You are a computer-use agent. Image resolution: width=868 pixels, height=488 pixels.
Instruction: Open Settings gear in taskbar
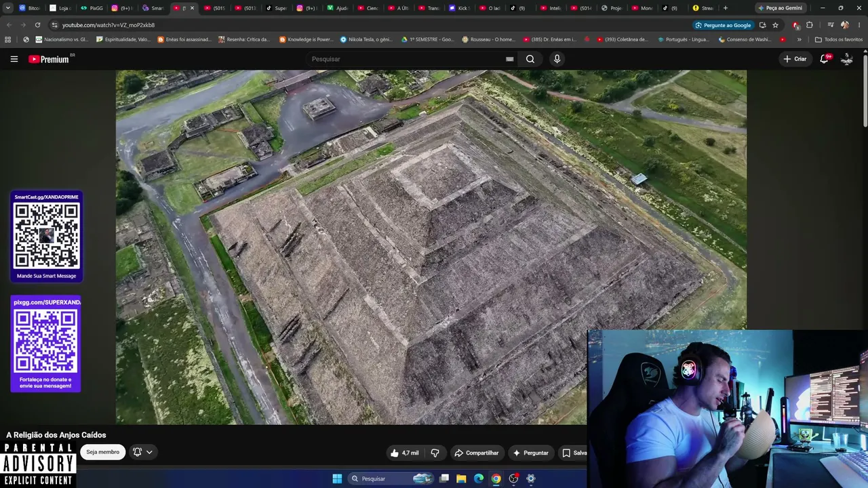pos(531,479)
